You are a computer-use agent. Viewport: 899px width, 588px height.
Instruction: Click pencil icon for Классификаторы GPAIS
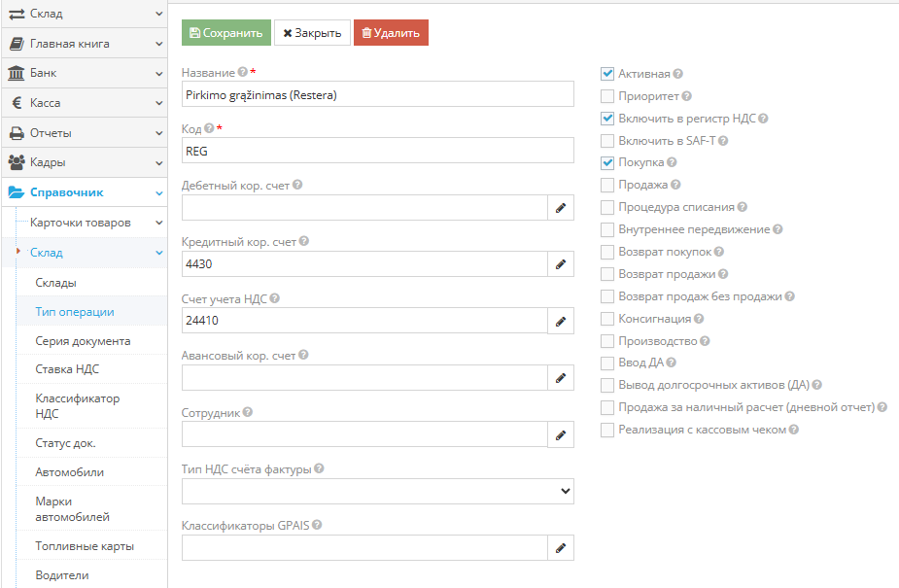(561, 548)
